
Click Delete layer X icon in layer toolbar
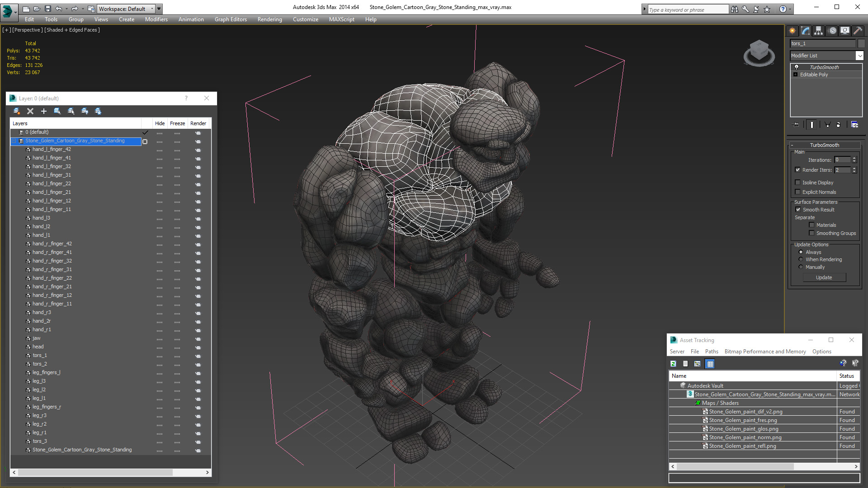(x=30, y=111)
